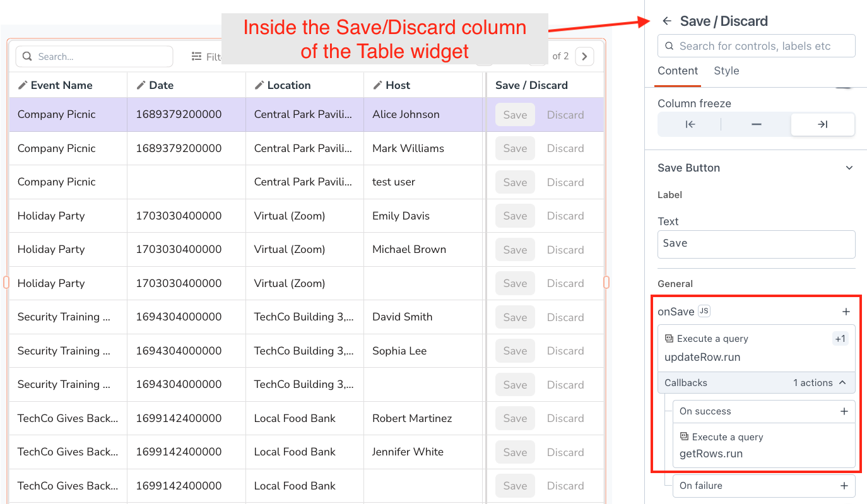Click the plus icon next to onSave
The width and height of the screenshot is (867, 504).
[x=846, y=311]
